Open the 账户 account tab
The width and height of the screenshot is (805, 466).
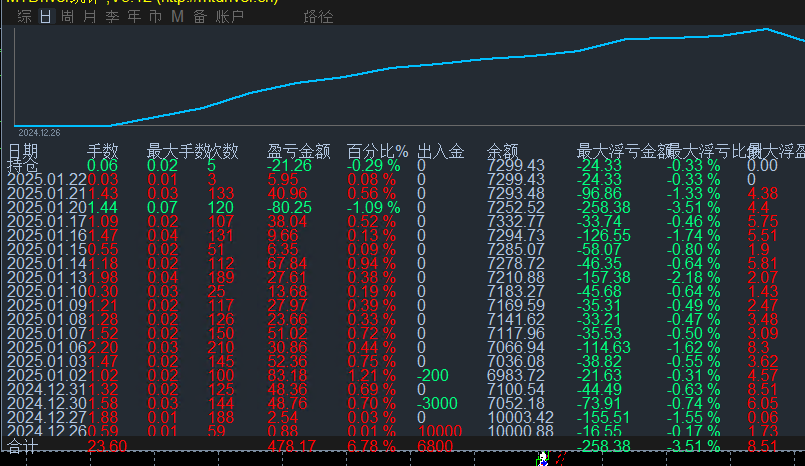(229, 16)
